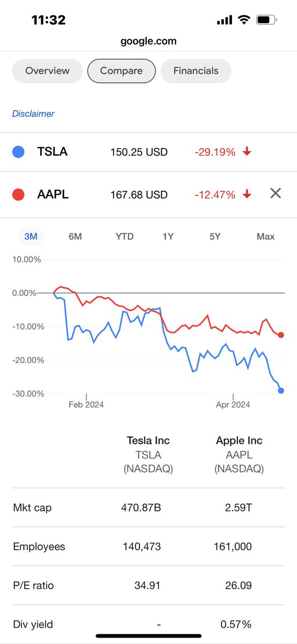
Task: Switch to the Overview tab
Action: (x=47, y=71)
